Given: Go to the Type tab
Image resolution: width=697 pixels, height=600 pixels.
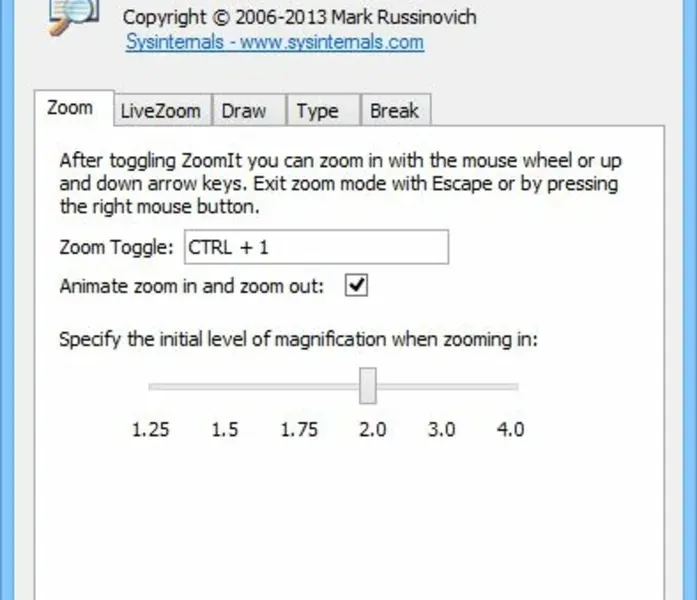Looking at the screenshot, I should point(317,111).
